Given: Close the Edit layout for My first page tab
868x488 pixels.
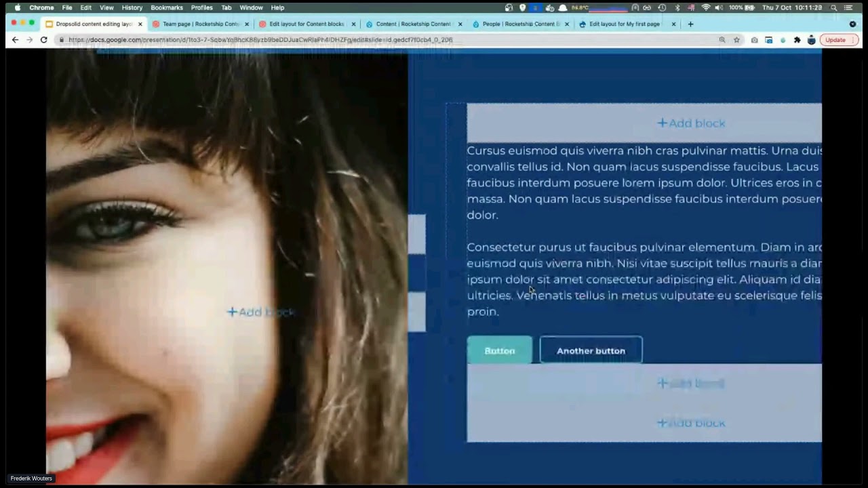Looking at the screenshot, I should tap(673, 24).
